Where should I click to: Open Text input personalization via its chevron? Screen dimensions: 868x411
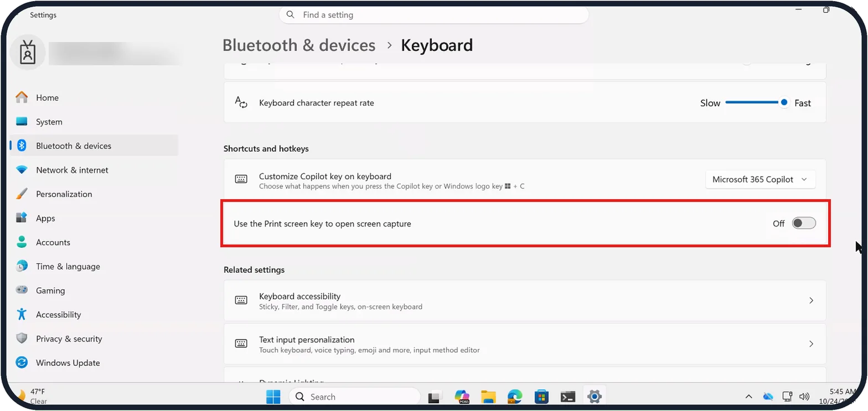pos(811,344)
